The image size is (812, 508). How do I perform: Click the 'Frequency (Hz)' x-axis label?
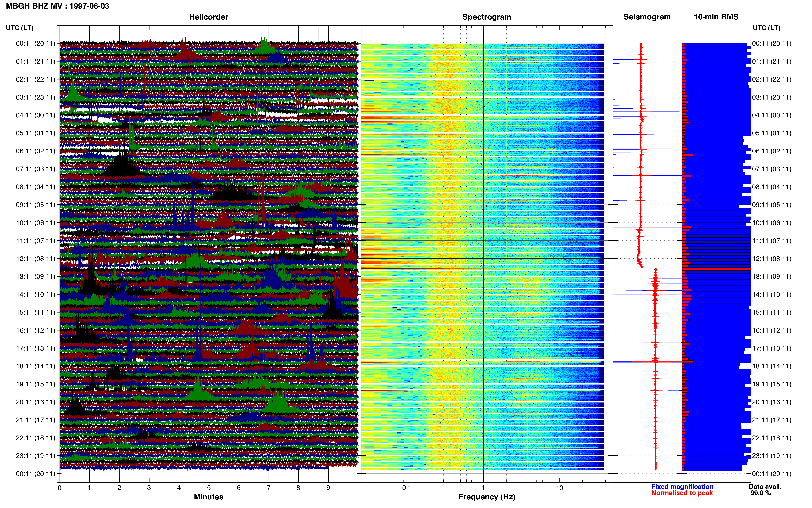tap(487, 497)
